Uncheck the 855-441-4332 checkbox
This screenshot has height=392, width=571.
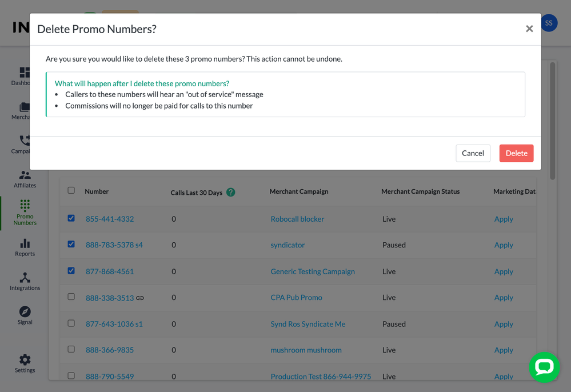point(71,218)
